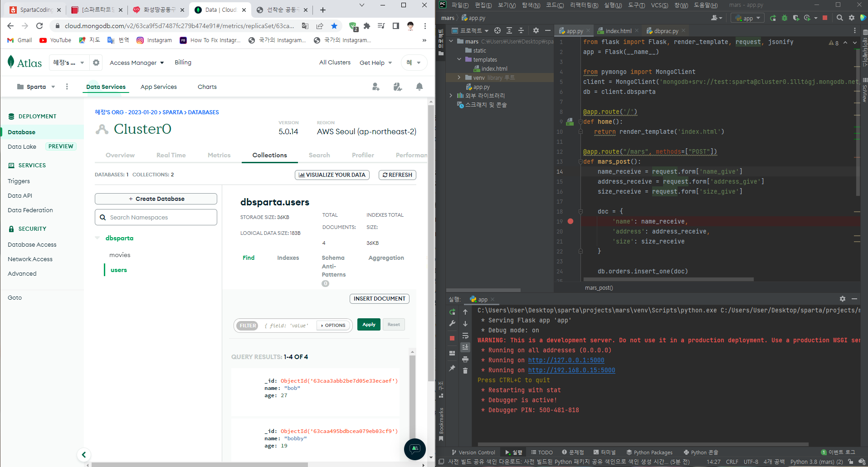Collapse the templates folder in project tree
The image size is (868, 467).
(x=459, y=59)
